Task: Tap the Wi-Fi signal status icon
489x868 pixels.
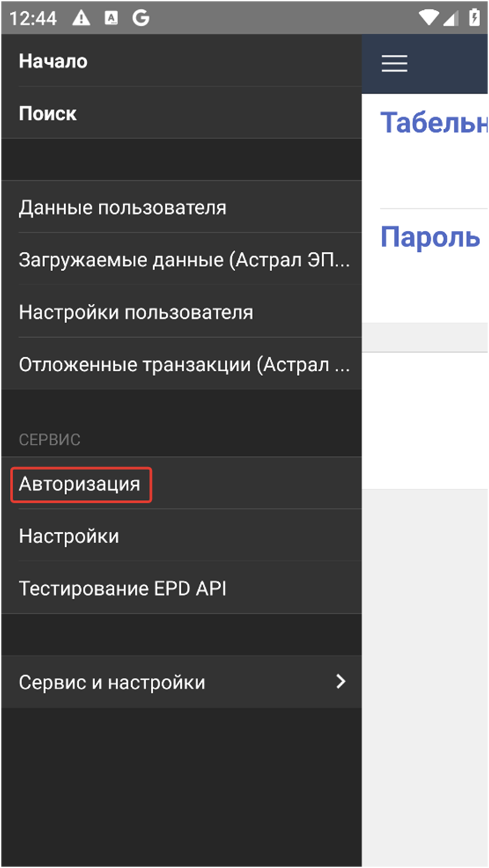Action: pyautogui.click(x=428, y=18)
